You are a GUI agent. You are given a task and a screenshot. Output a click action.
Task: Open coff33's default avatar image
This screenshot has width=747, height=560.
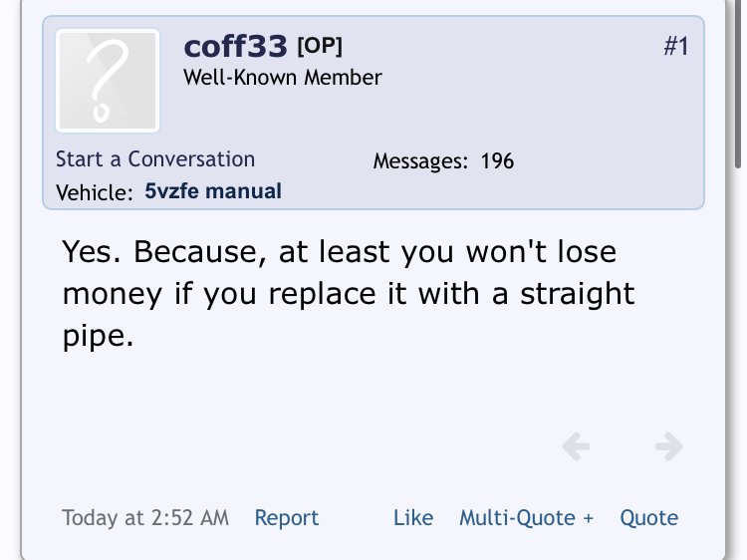tap(108, 81)
